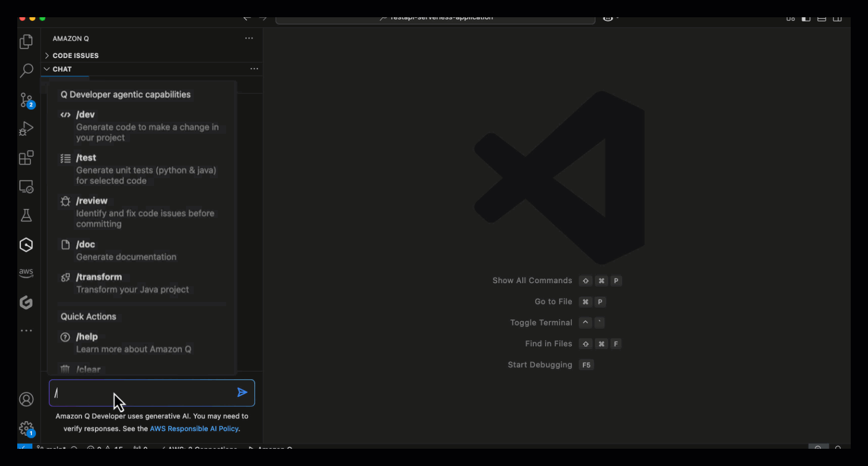Open the AWS Responsible AI Policy link
Viewport: 868px width, 466px height.
pos(194,428)
